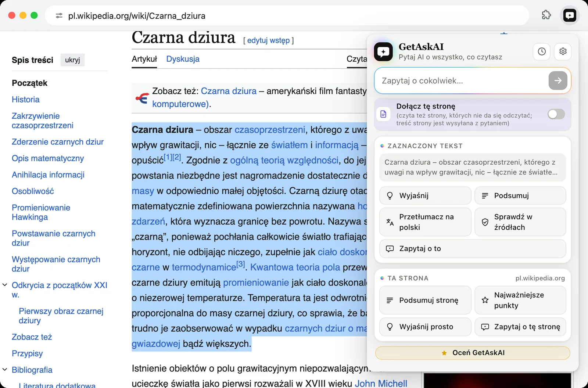Viewport: 588px width, 388px height.
Task: Click Sprawdź w źródłach button
Action: coord(520,222)
